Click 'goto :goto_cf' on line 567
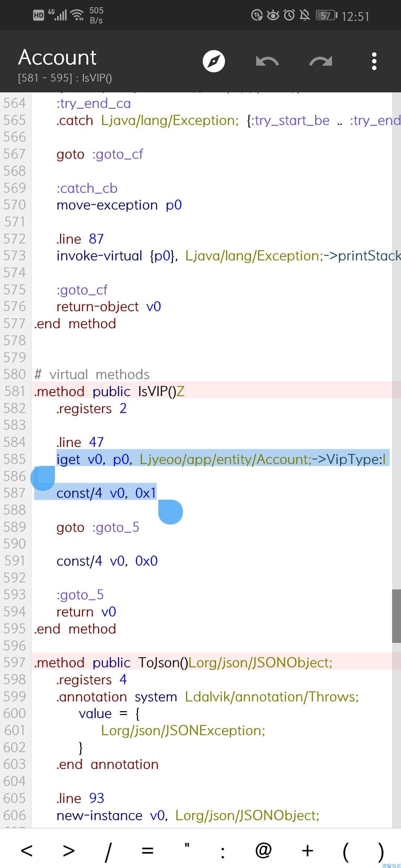 coord(100,154)
